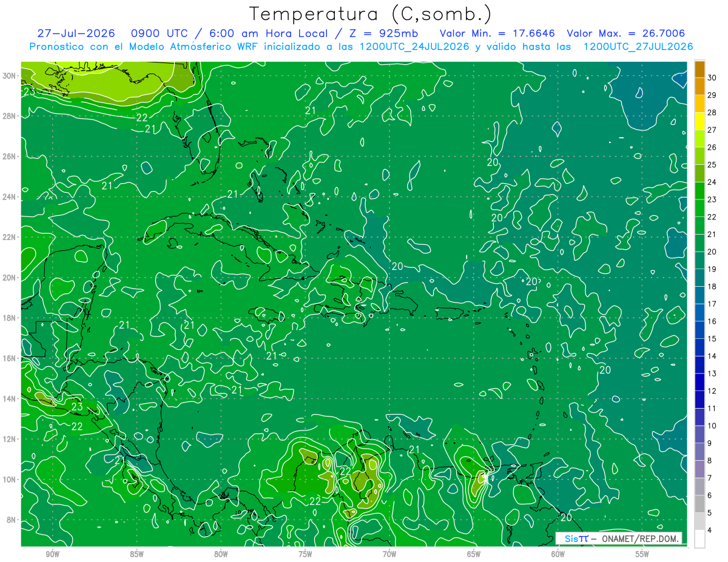The height and width of the screenshot is (562, 728).
Task: Click the brown color bar segment above 30
Action: point(699,69)
